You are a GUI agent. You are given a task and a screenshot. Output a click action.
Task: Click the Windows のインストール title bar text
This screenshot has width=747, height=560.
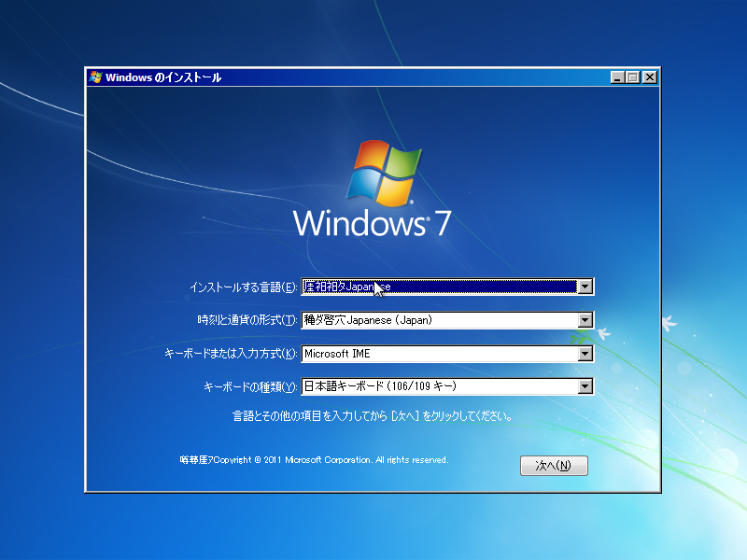pos(163,77)
